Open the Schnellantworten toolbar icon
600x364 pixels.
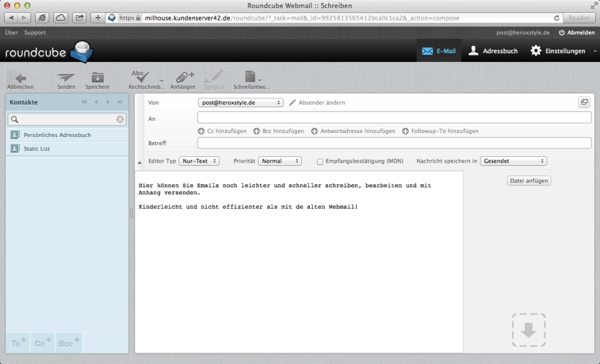[250, 78]
